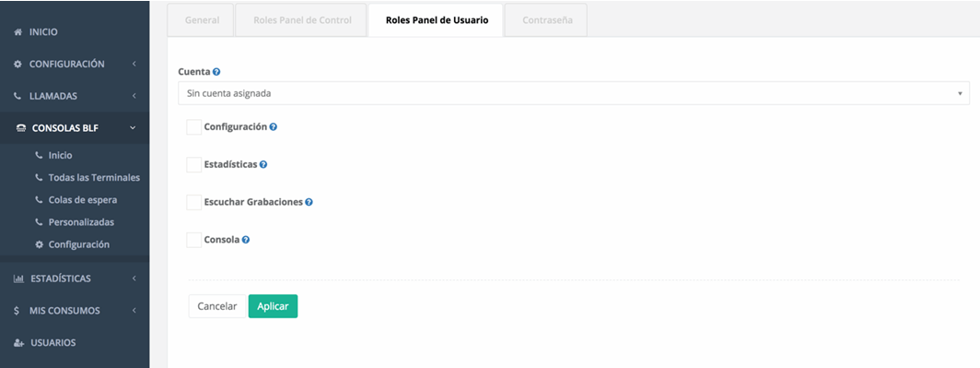Open the Contraseña tab

[546, 20]
